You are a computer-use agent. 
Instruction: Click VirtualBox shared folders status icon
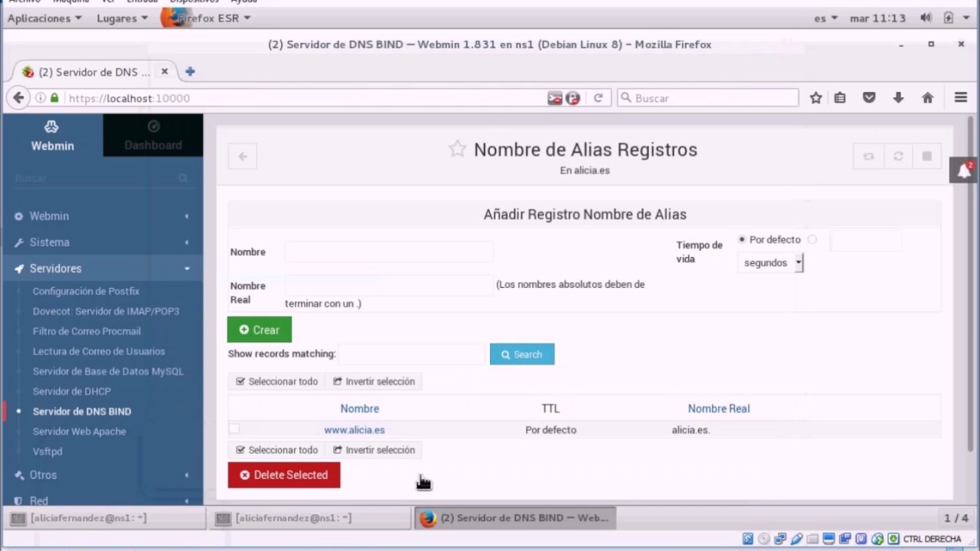coord(812,539)
